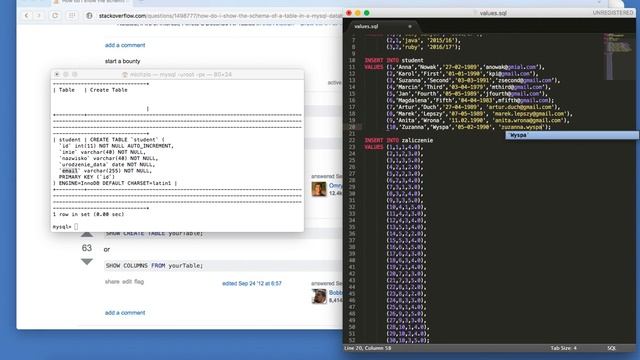Click UNREGISTERED label in Sublime title bar
The image size is (640, 360).
tap(613, 13)
